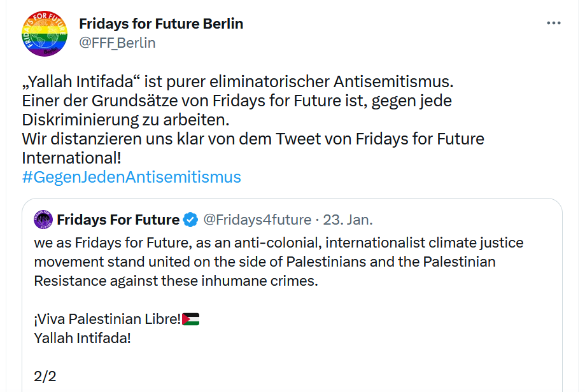Click the 2/2 thread marker
Viewport: 585px width, 392px height.
(45, 376)
